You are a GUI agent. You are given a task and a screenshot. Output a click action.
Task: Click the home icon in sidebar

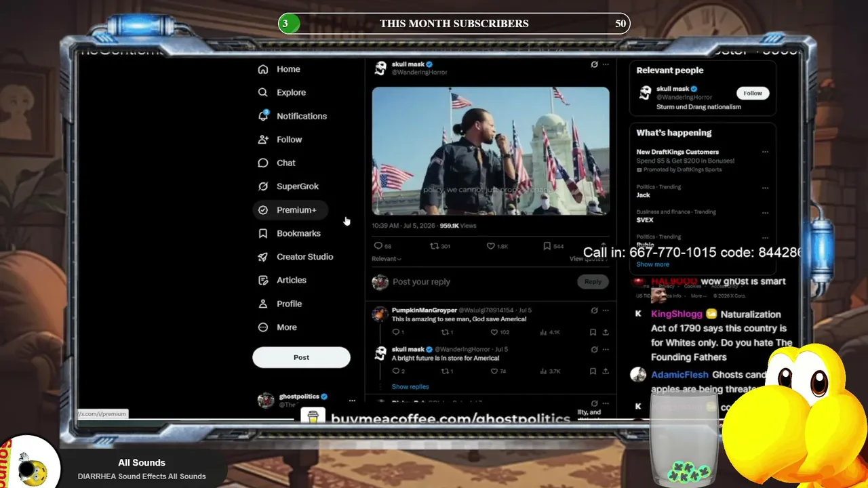click(263, 69)
